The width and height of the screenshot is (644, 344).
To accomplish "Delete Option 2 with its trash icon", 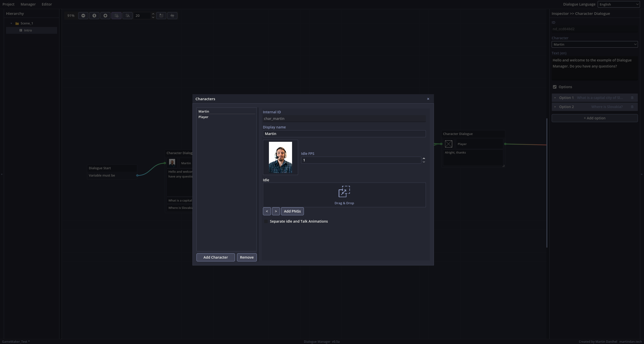I will coord(632,107).
